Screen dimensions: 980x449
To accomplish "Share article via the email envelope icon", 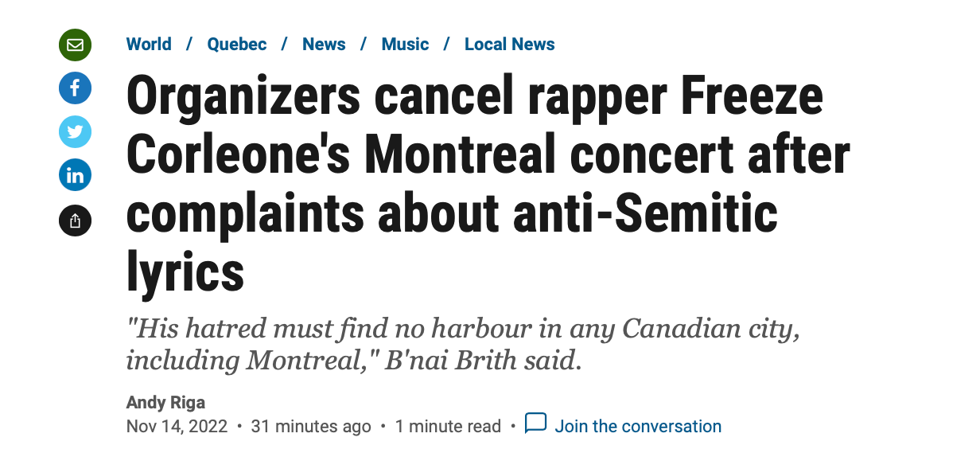I will [x=76, y=45].
